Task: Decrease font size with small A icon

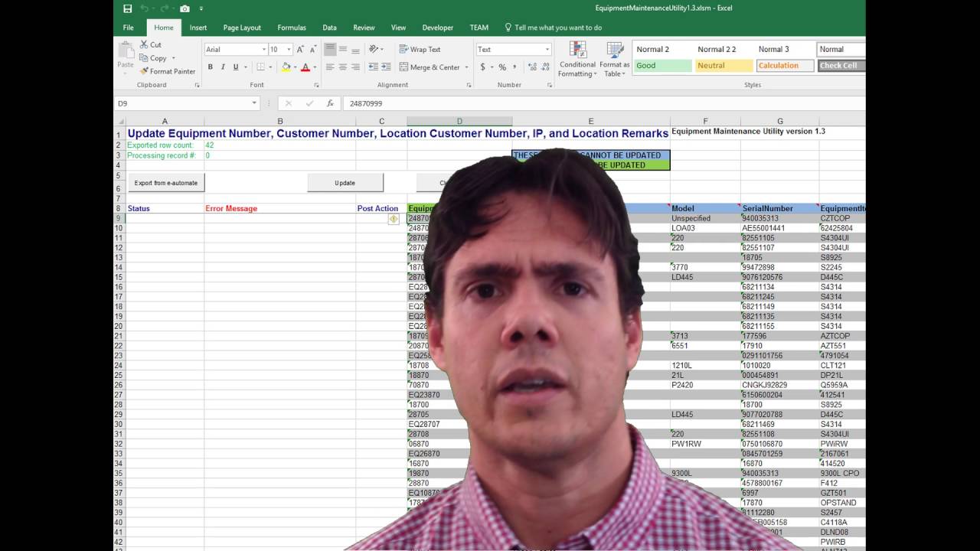Action: coord(312,49)
